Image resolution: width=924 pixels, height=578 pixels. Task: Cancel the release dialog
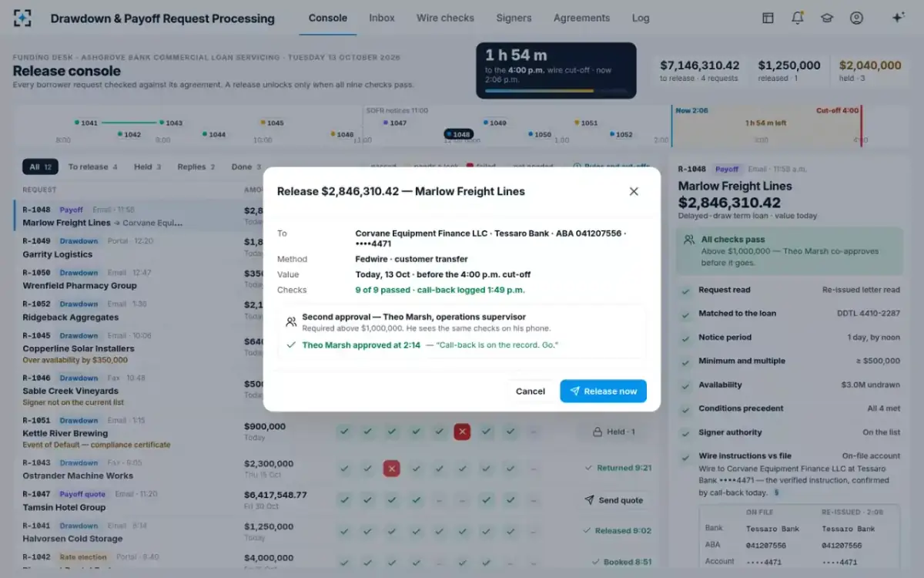coord(531,391)
